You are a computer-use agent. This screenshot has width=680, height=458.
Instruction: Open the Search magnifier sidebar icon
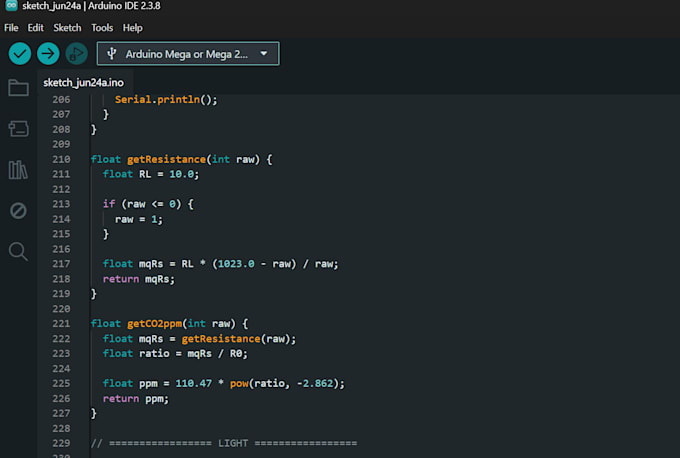[18, 252]
